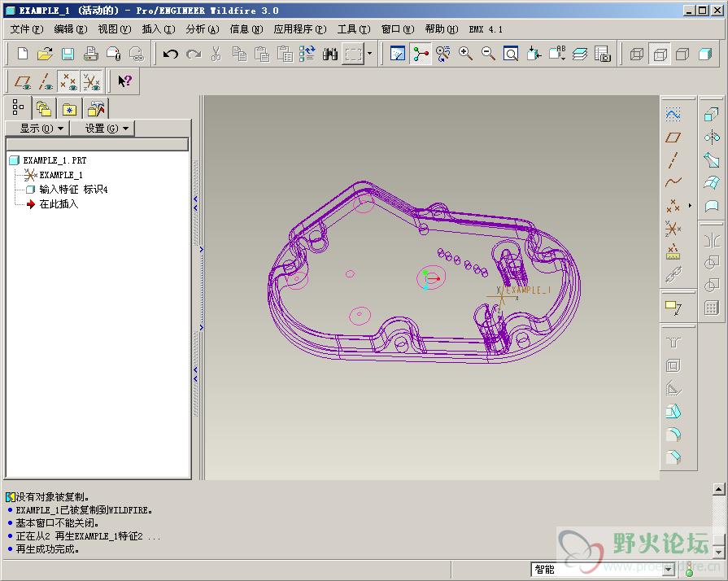Viewport: 728px width, 581px height.
Task: Select the datum plane creation tool
Action: (673, 138)
